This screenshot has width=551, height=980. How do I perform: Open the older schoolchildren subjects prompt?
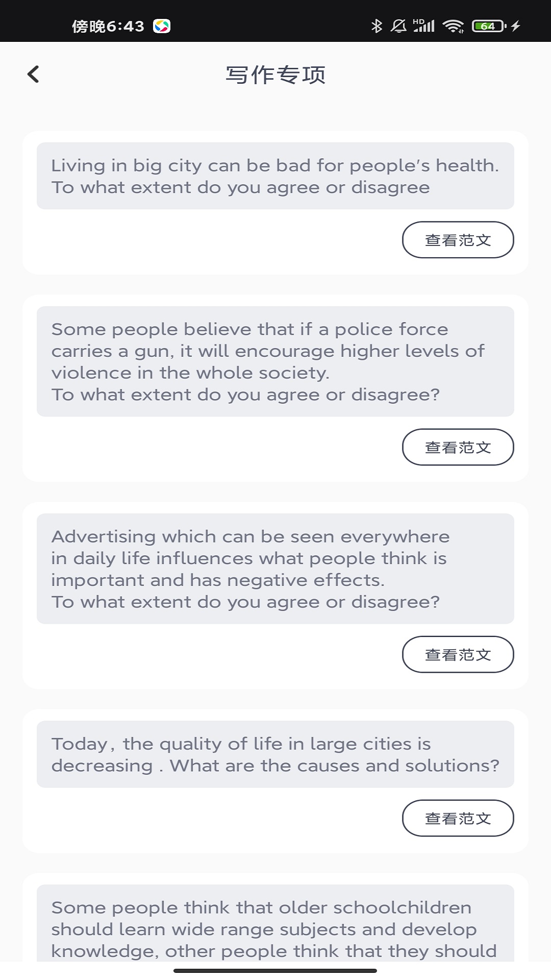(x=275, y=929)
